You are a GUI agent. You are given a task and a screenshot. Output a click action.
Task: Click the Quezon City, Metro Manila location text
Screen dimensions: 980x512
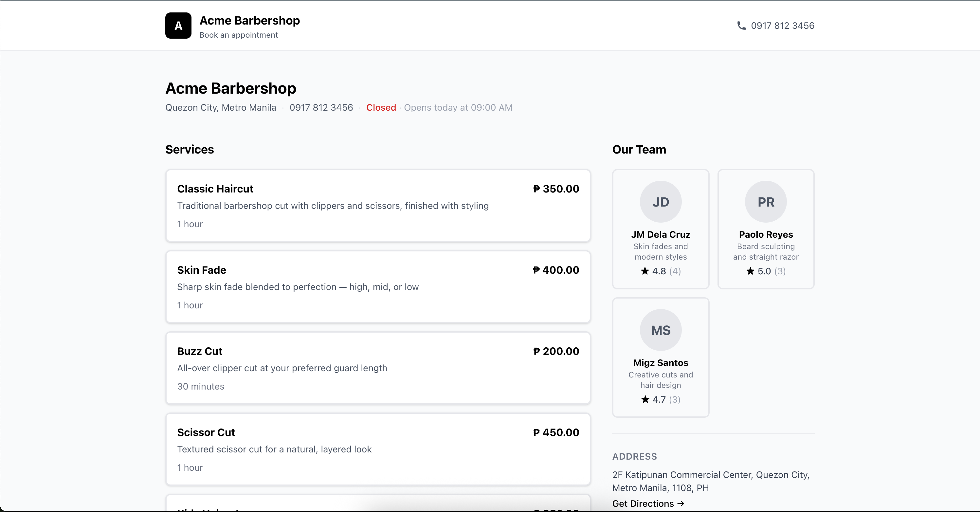[x=220, y=108]
